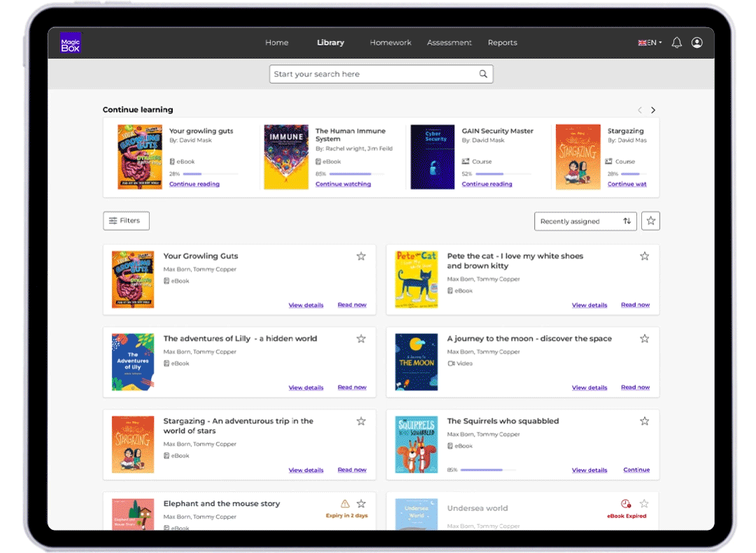The width and height of the screenshot is (756, 553).
Task: Click Human Immune System 85% progress bar
Action: pos(357,174)
